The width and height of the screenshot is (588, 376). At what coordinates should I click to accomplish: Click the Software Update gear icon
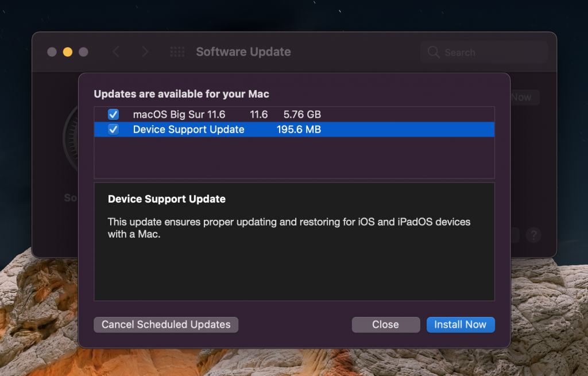point(71,138)
